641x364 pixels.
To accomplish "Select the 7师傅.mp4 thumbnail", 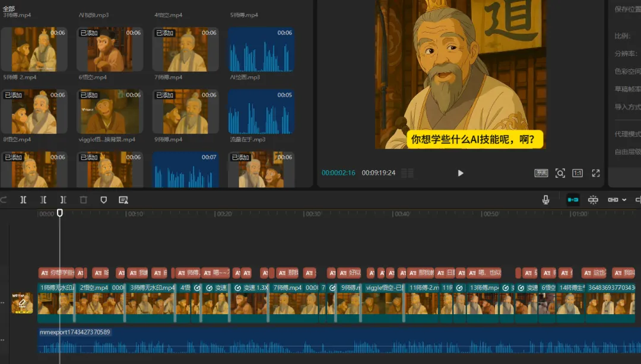I will coord(186,49).
